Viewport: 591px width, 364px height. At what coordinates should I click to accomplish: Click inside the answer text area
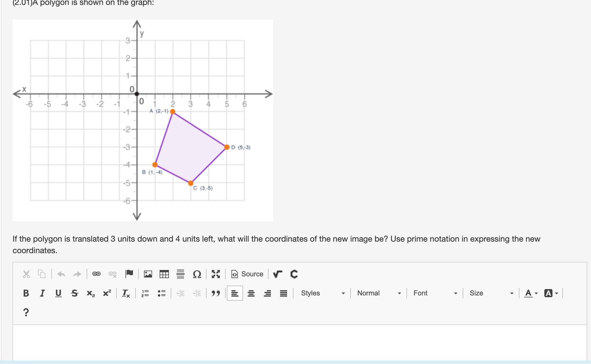[300, 343]
